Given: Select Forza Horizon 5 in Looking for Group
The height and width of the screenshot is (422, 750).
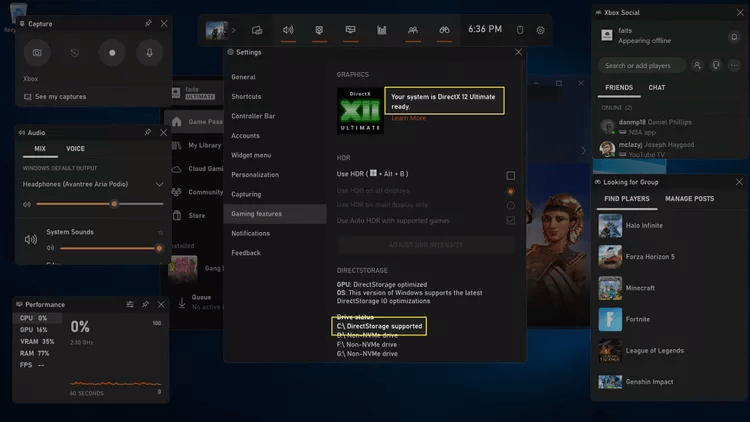Looking at the screenshot, I should 668,257.
